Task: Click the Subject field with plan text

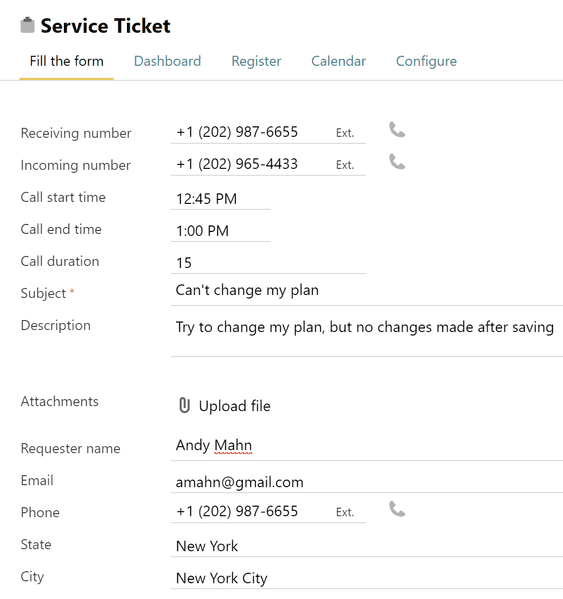Action: (367, 291)
